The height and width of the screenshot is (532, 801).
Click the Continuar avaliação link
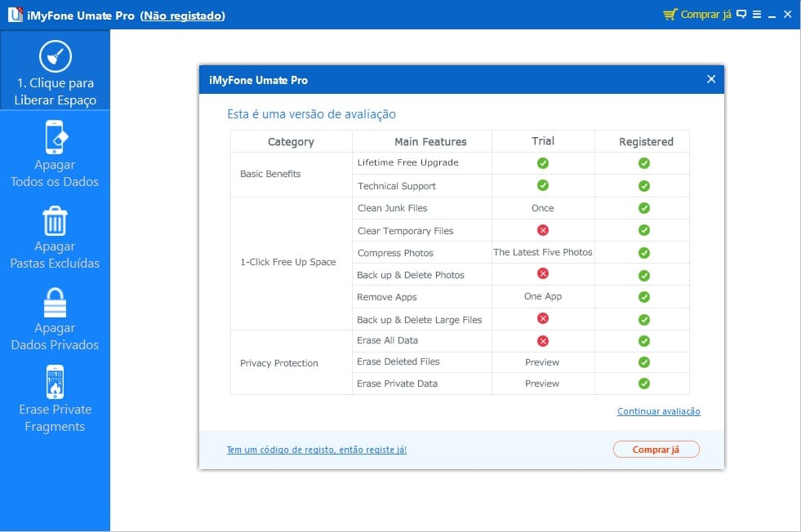(x=658, y=412)
